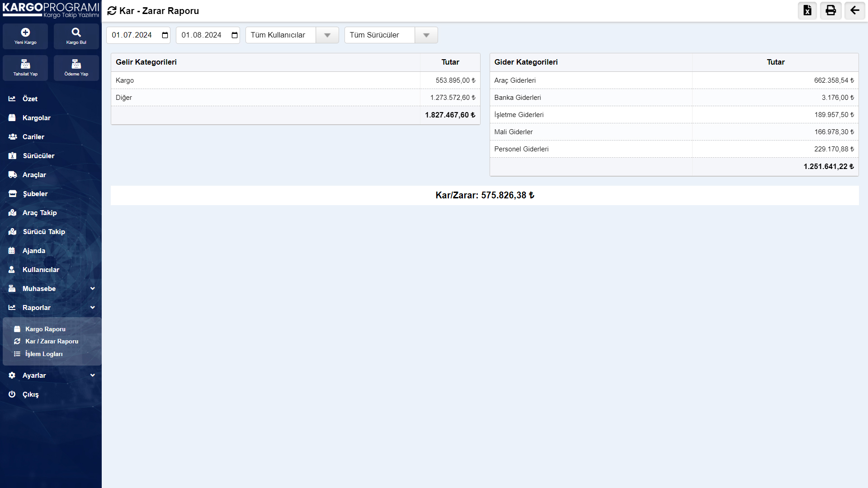This screenshot has width=868, height=488.
Task: Click the Ayarlar gear icon
Action: (x=12, y=375)
